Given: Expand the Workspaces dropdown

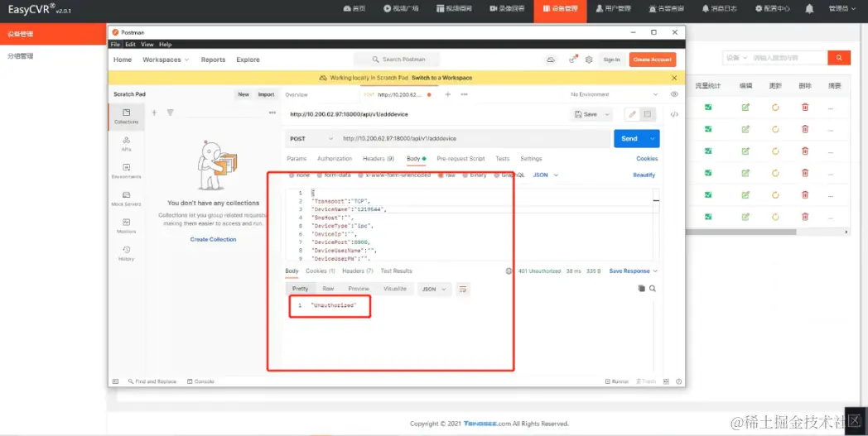Looking at the screenshot, I should coord(166,60).
